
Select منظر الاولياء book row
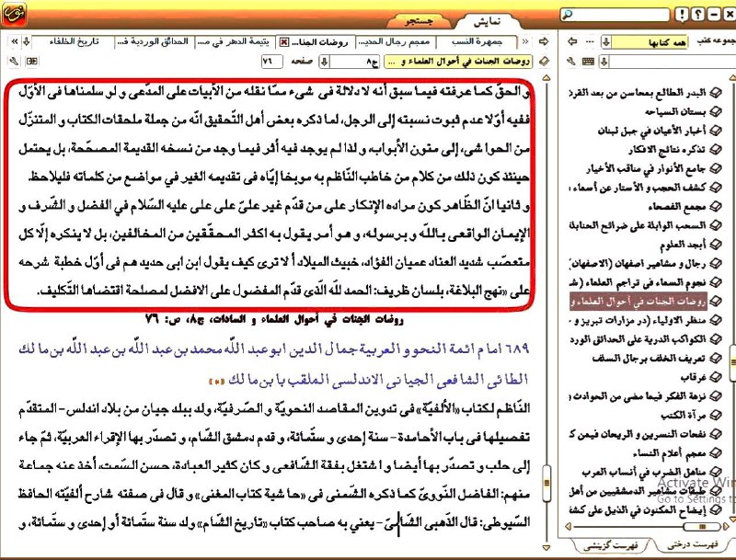tap(638, 320)
